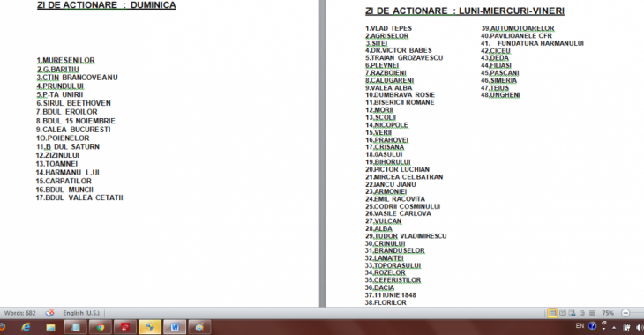This screenshot has width=644, height=335.
Task: Switch to Draft view
Action: pos(592,313)
